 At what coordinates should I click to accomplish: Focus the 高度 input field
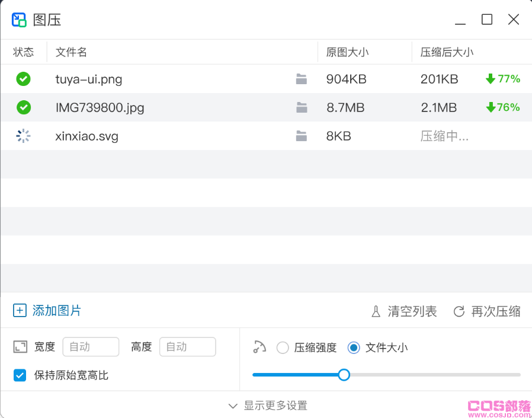[188, 347]
